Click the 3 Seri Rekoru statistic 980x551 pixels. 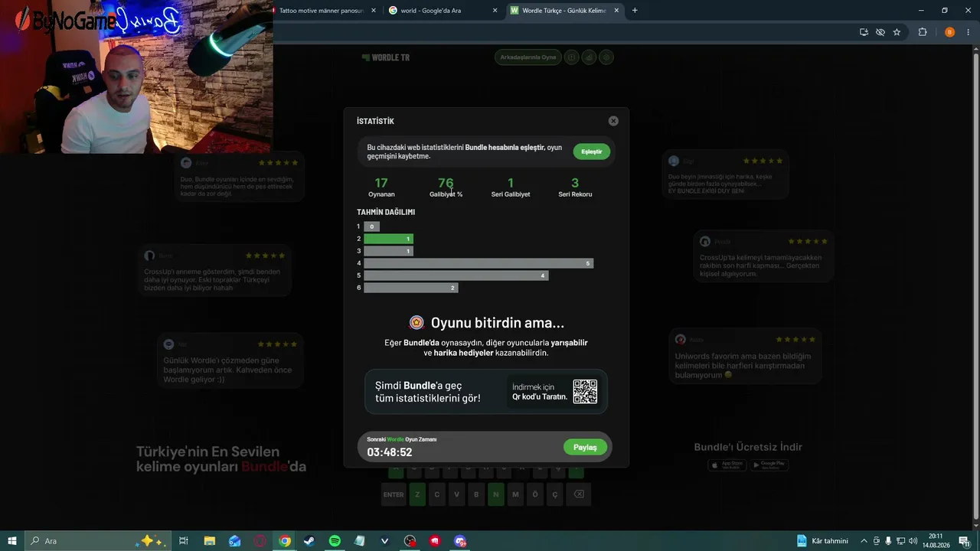coord(575,187)
